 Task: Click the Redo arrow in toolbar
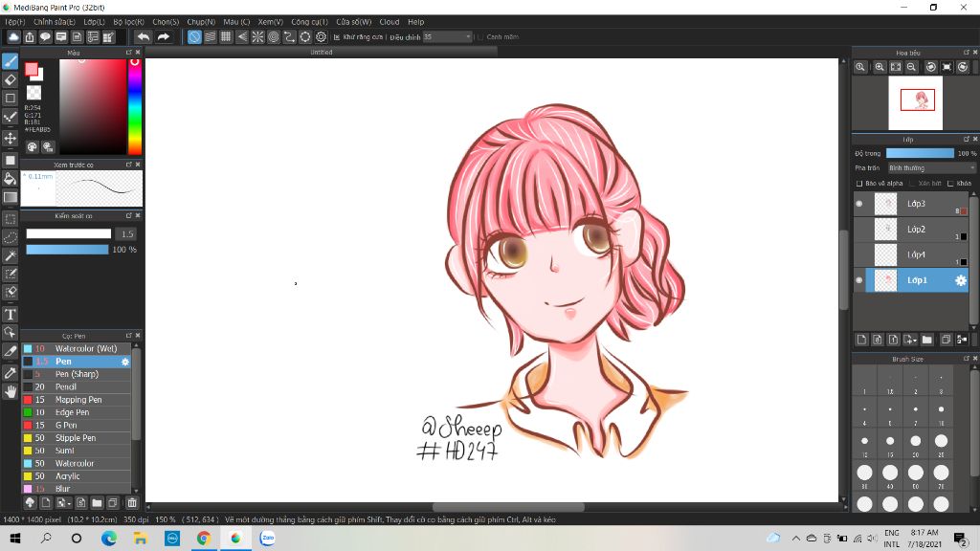(163, 37)
